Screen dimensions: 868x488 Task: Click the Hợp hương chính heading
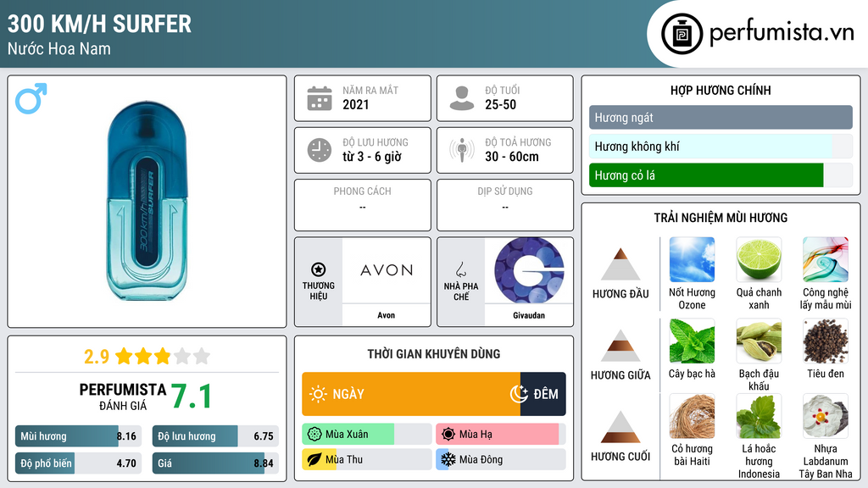pos(721,90)
